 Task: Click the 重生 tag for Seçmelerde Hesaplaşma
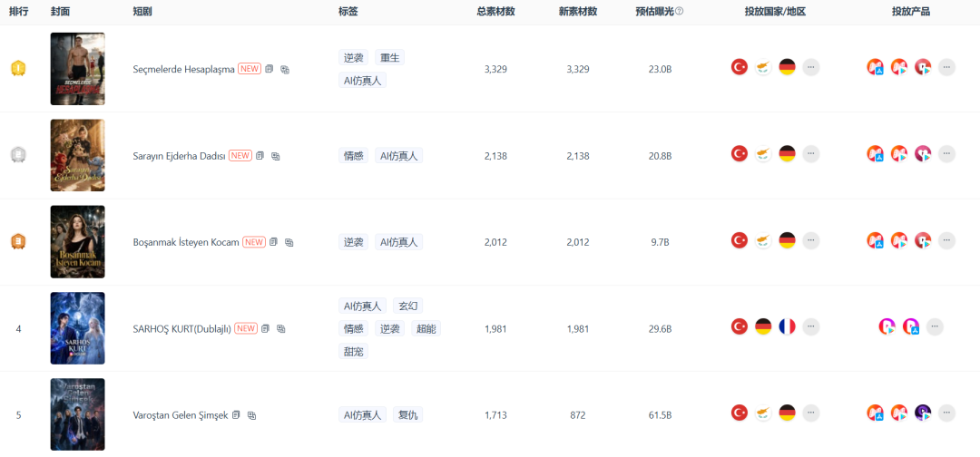[x=390, y=57]
